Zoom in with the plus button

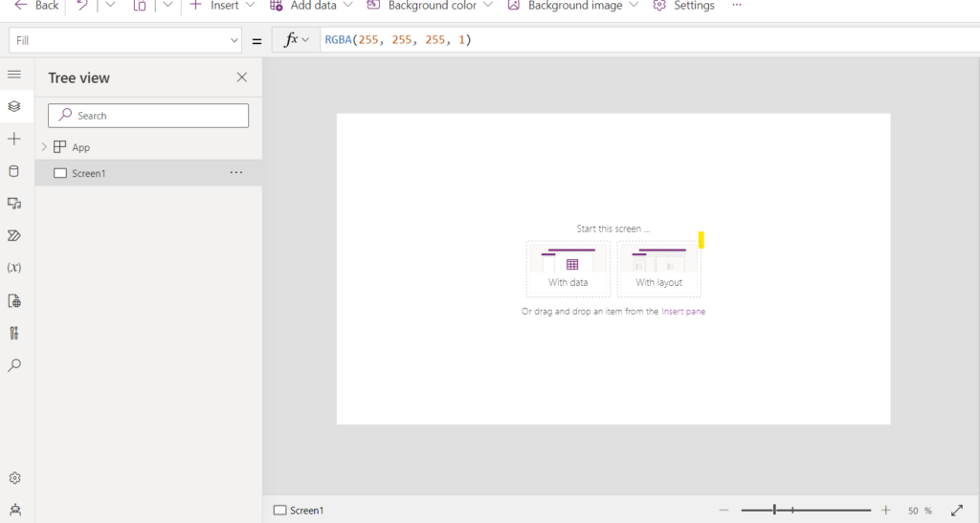pyautogui.click(x=885, y=511)
